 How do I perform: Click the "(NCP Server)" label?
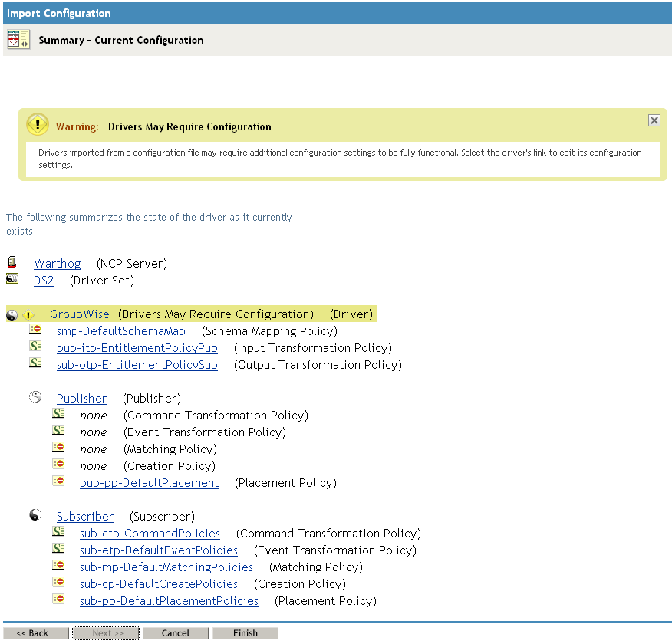[132, 263]
